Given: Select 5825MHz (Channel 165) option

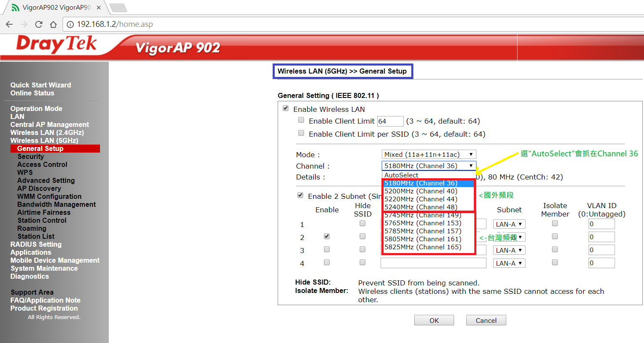Looking at the screenshot, I should point(429,247).
